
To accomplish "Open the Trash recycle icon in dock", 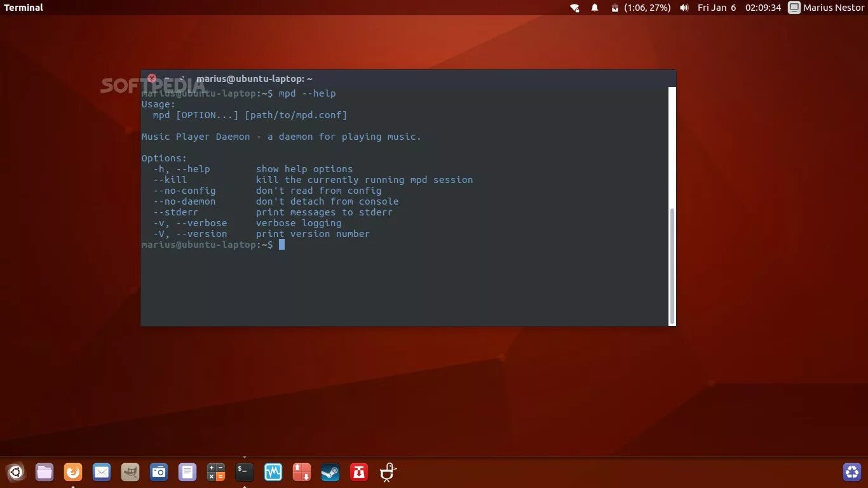I will pyautogui.click(x=852, y=472).
